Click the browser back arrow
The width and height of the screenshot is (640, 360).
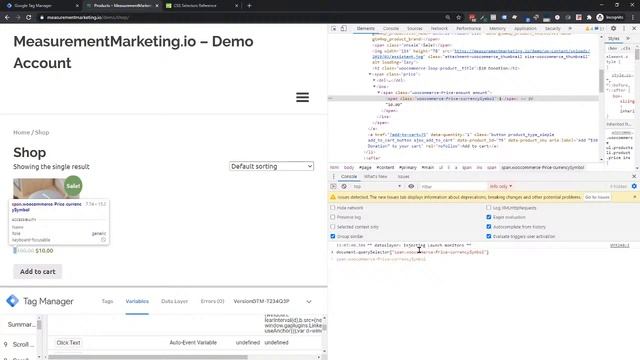point(7,18)
